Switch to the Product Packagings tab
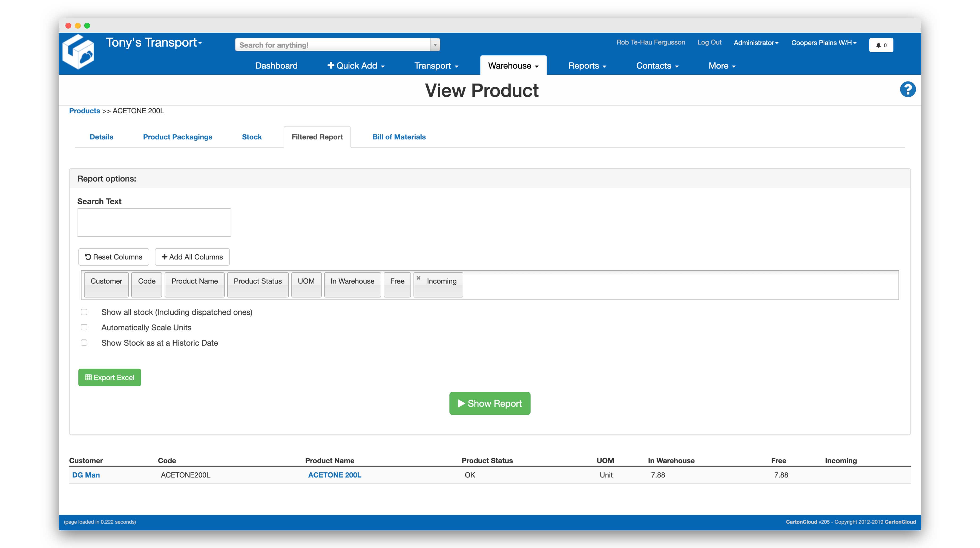Viewport: 980px width, 548px height. click(177, 137)
